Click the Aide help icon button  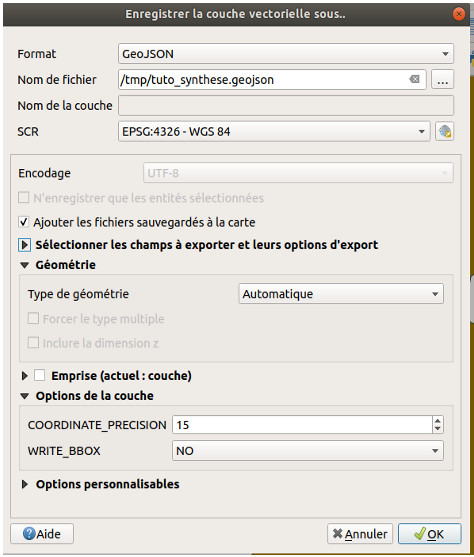click(x=42, y=534)
